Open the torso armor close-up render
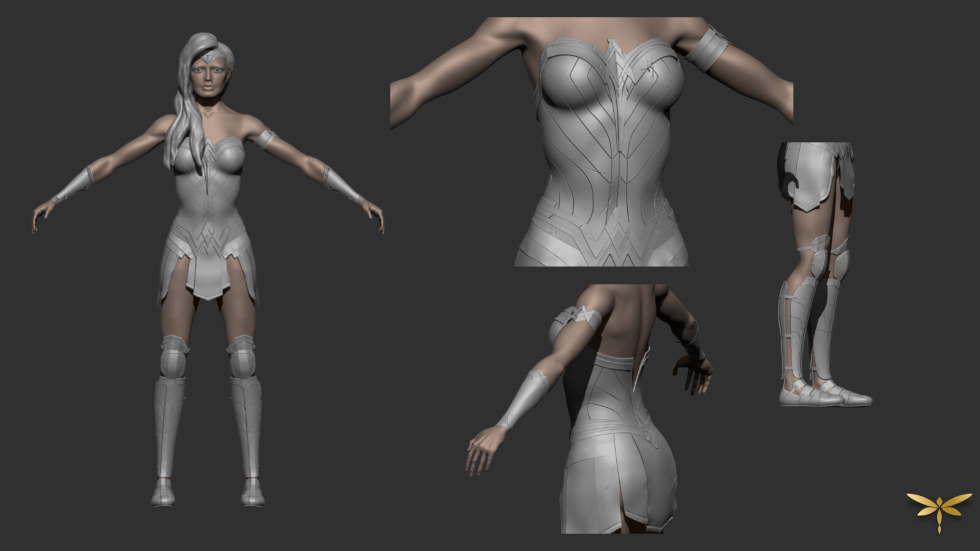 click(592, 141)
